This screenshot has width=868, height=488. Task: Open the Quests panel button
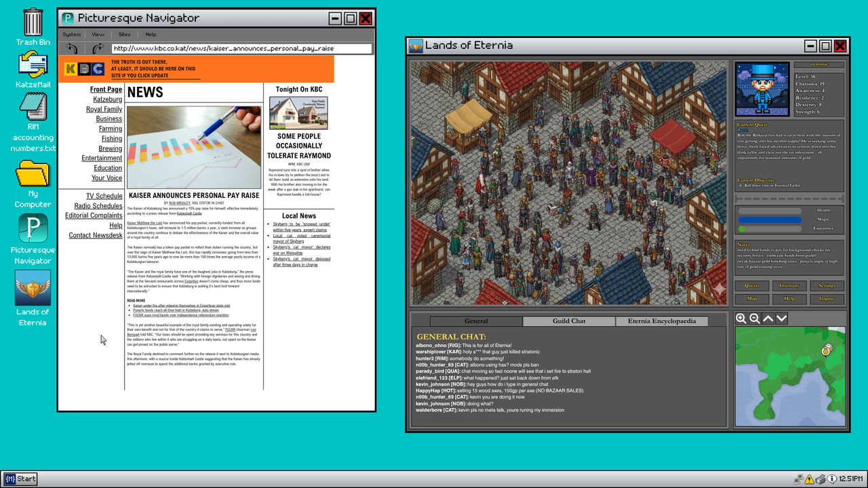752,285
